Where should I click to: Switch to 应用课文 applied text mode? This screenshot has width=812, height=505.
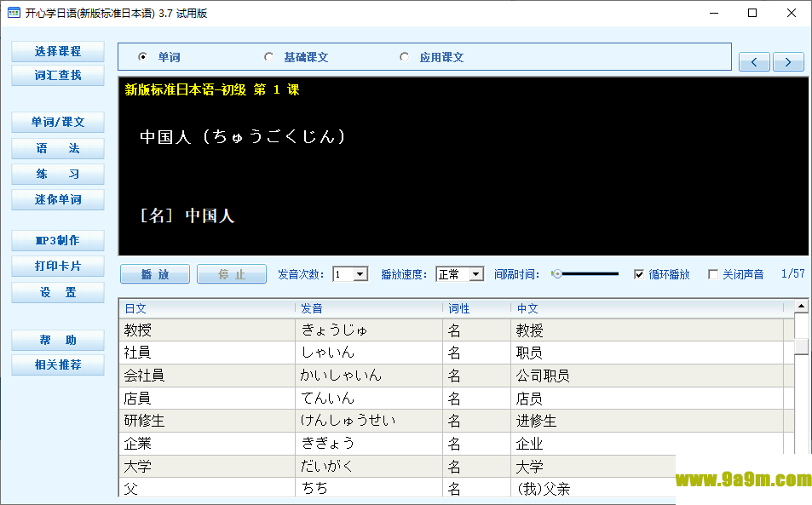405,55
